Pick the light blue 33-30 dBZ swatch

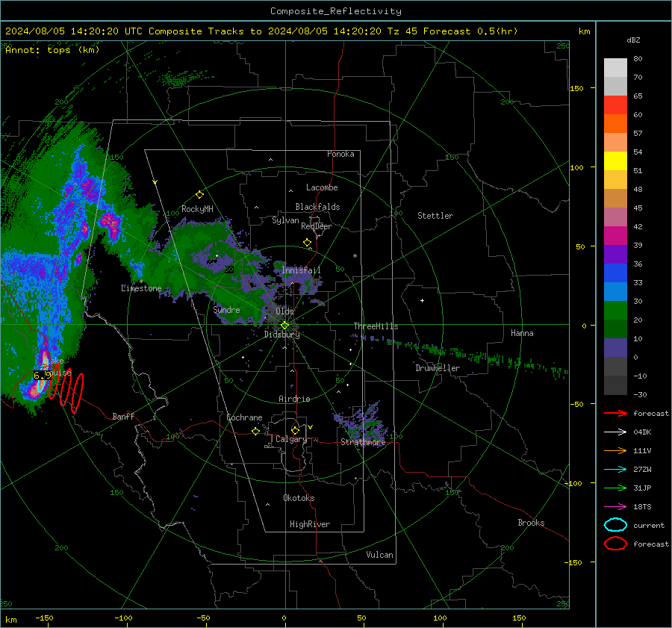pyautogui.click(x=615, y=292)
